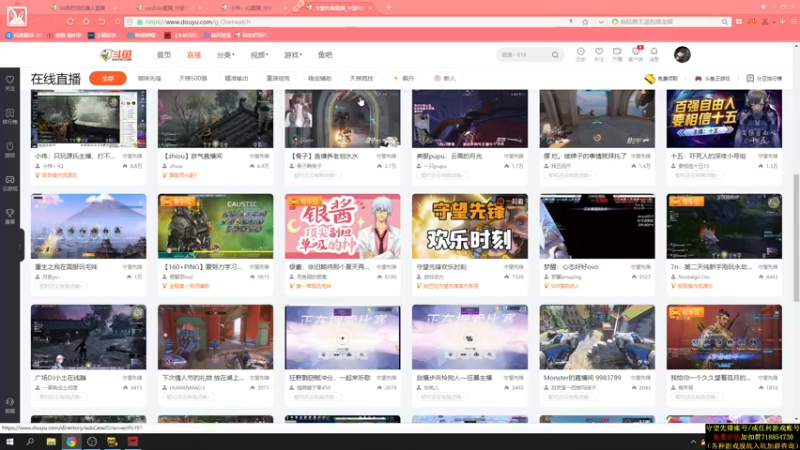Open File Explorer from taskbar

tap(51, 442)
